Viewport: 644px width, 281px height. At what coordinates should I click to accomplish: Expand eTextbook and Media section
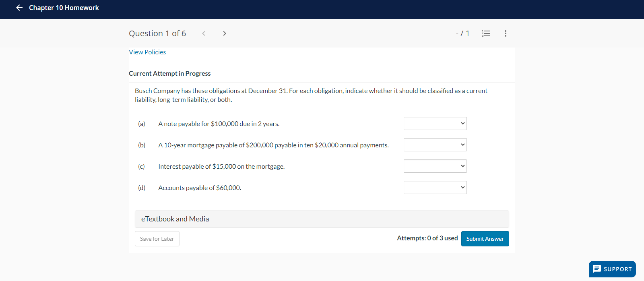[322, 219]
